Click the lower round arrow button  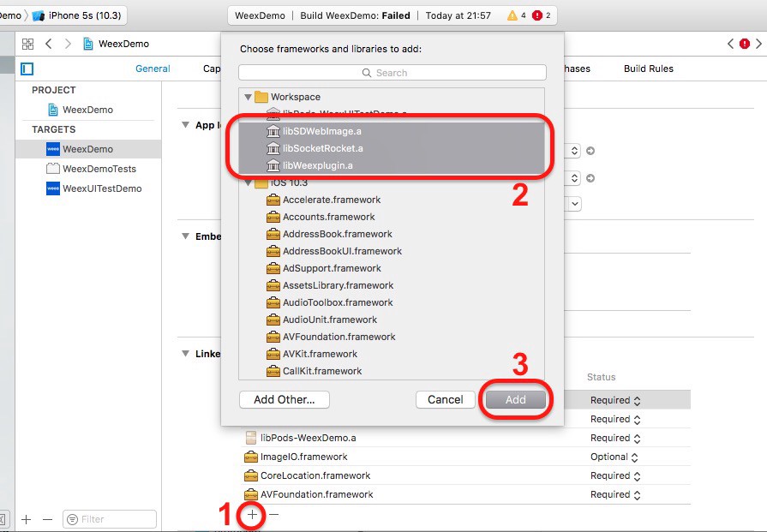point(590,178)
